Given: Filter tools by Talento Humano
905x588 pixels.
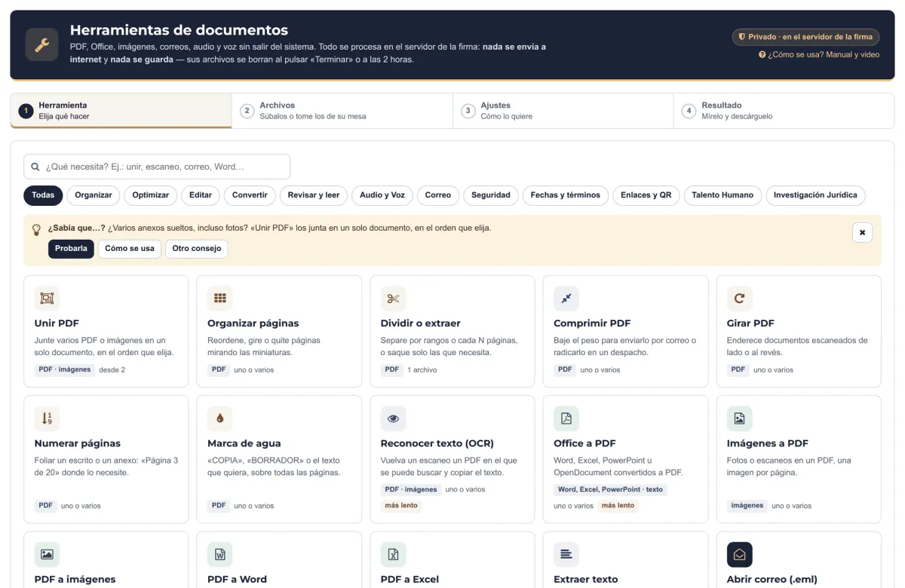Looking at the screenshot, I should [x=722, y=195].
